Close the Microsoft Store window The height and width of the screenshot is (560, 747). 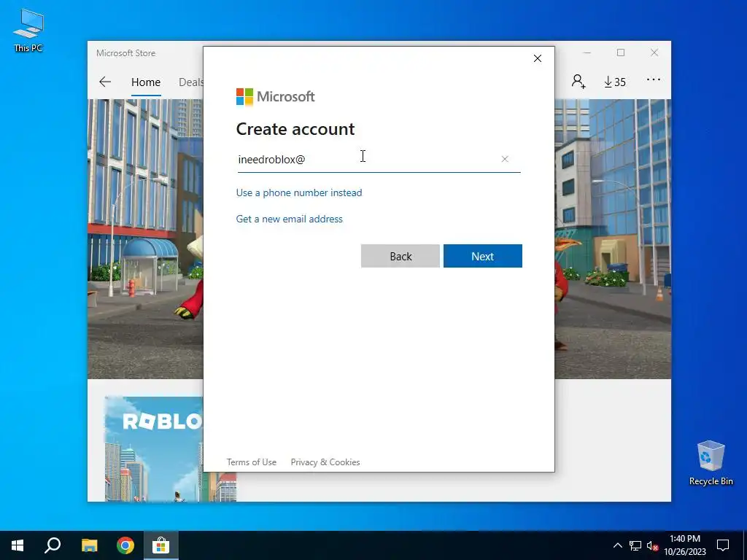click(x=654, y=52)
